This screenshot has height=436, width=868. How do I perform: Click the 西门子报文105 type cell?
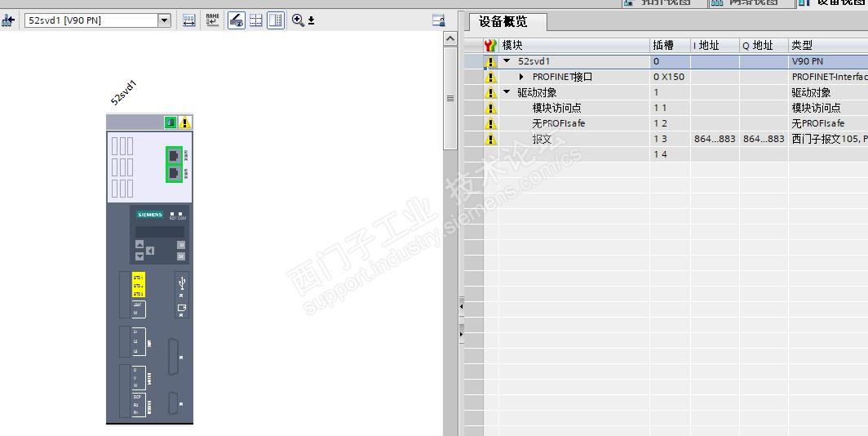[x=829, y=139]
